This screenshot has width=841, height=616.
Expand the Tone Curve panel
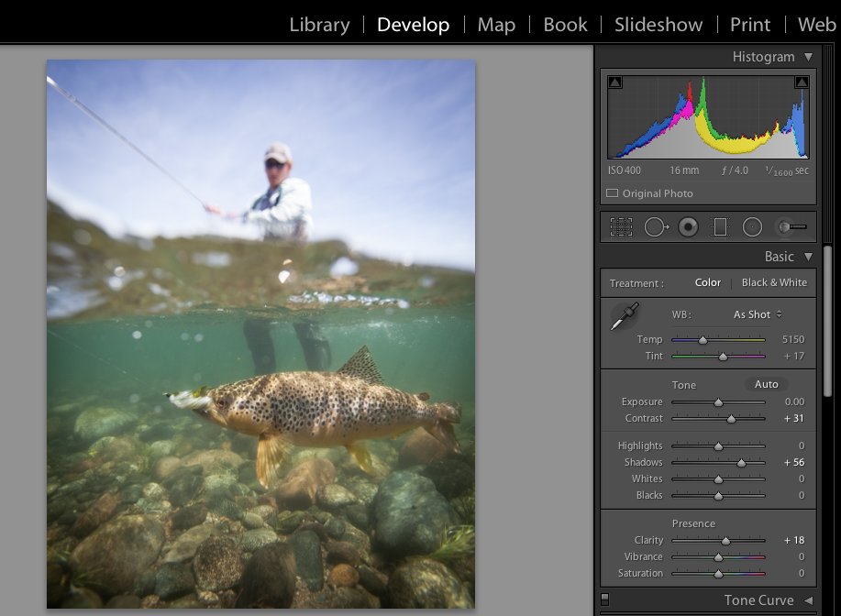click(x=808, y=600)
